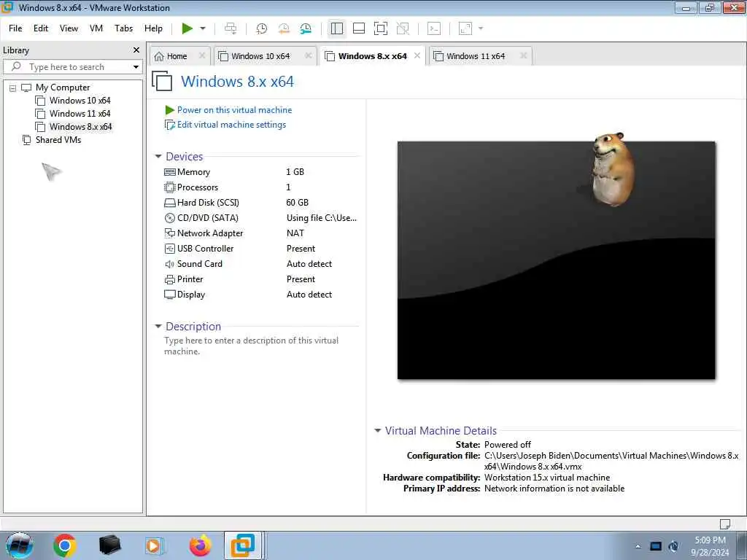The width and height of the screenshot is (747, 560).
Task: Open Firefox from the taskbar
Action: 200,545
